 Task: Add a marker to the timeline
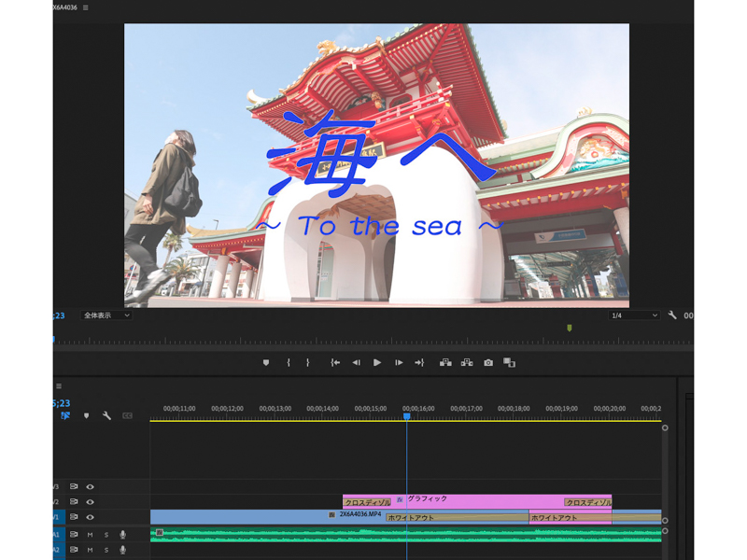click(x=86, y=415)
